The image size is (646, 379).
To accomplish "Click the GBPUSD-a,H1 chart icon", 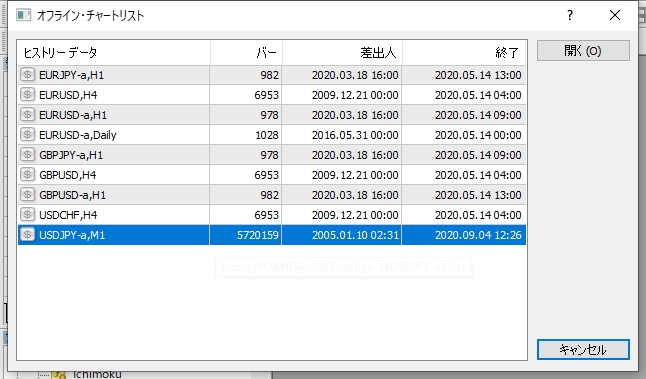I will [27, 195].
